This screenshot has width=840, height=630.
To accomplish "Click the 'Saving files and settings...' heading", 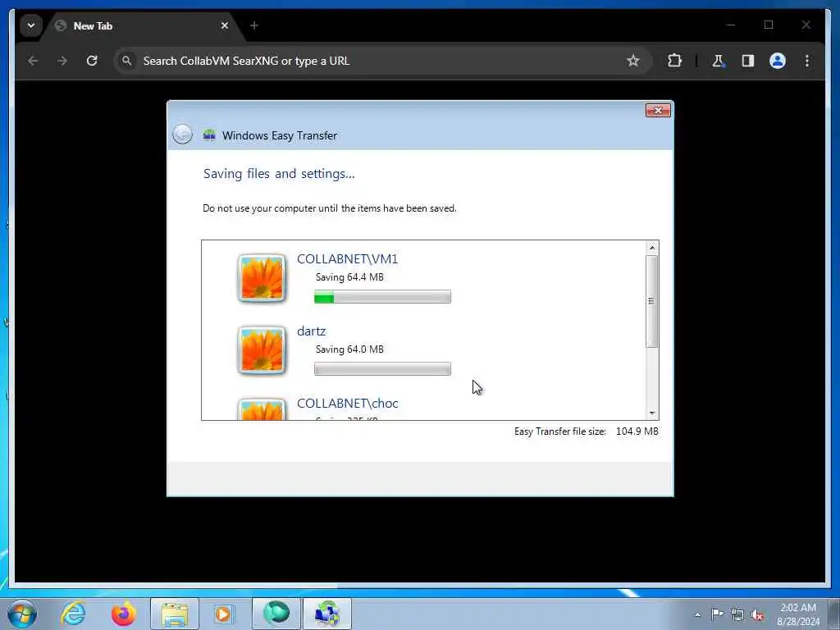I will 279,174.
